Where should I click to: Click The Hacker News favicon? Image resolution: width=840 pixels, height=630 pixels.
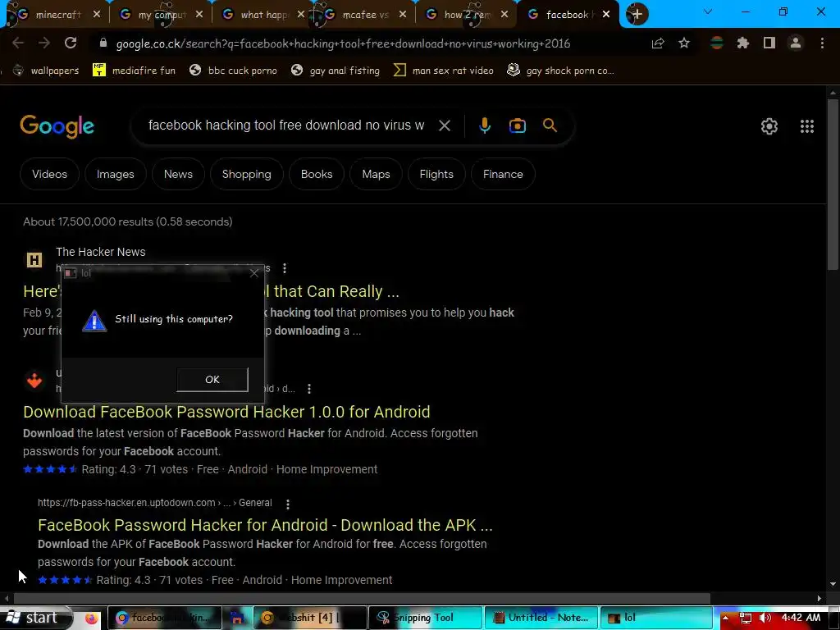click(x=34, y=260)
